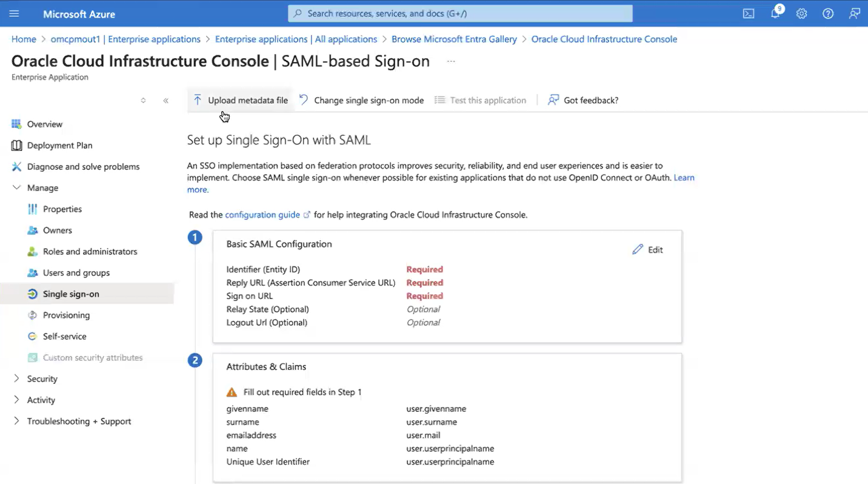Open Users and groups in the sidebar
Image resolution: width=868 pixels, height=484 pixels.
click(x=76, y=272)
